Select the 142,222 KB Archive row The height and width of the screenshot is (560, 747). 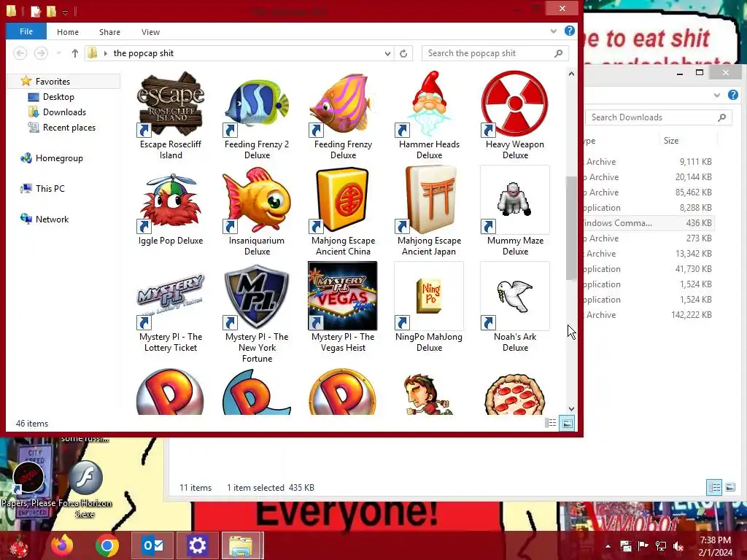point(649,315)
